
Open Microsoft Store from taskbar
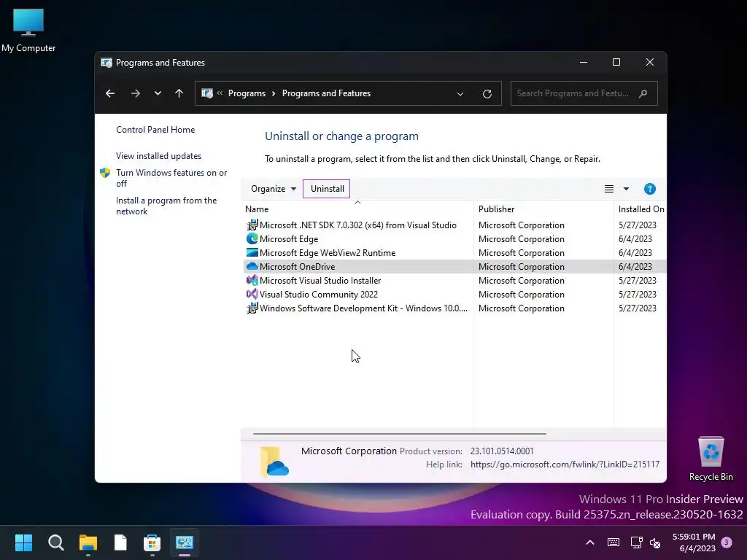click(x=152, y=542)
